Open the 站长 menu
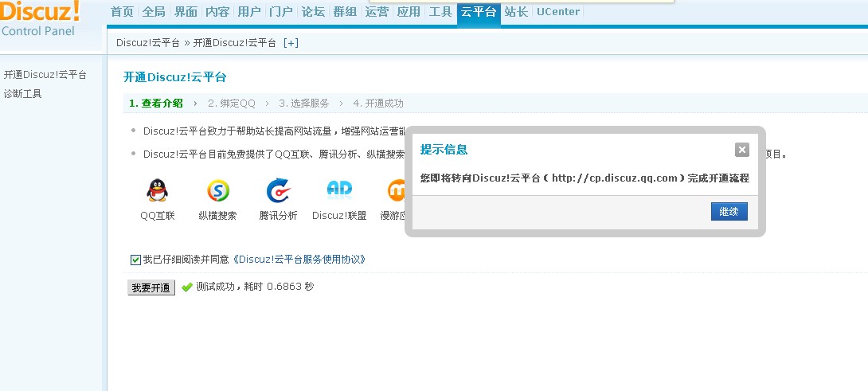This screenshot has height=391, width=868. point(517,12)
